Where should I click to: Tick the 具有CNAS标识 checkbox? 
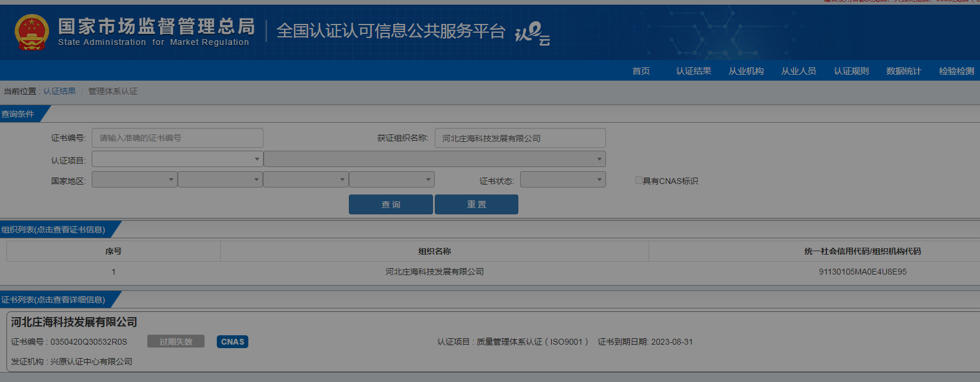639,180
